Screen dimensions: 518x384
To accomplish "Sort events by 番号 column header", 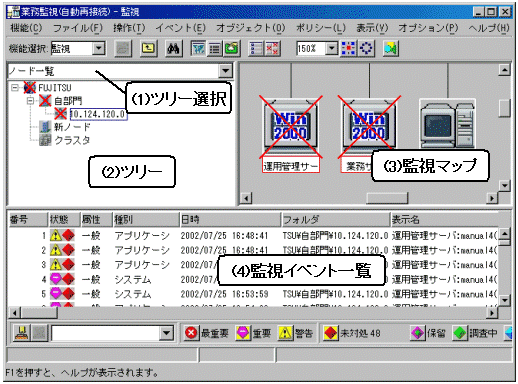I will coord(28,219).
